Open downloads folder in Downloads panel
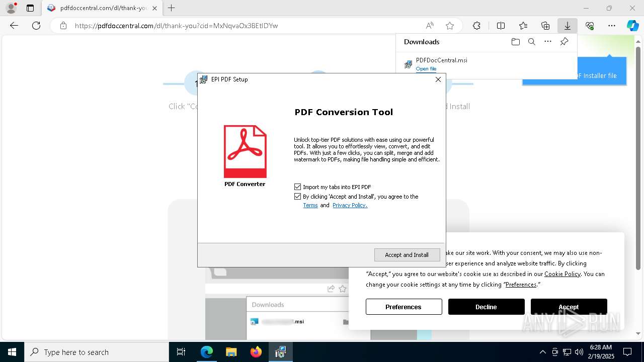The image size is (644, 362). 515,42
